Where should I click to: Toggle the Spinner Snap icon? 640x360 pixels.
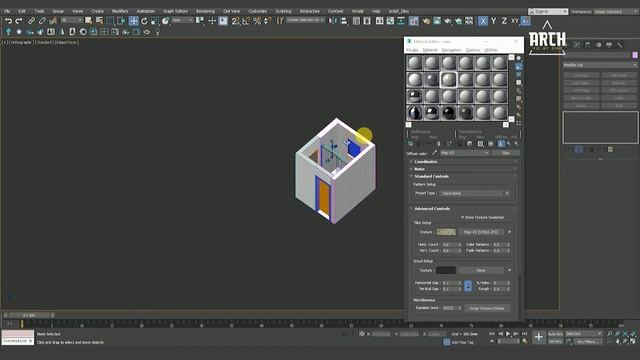(x=268, y=21)
